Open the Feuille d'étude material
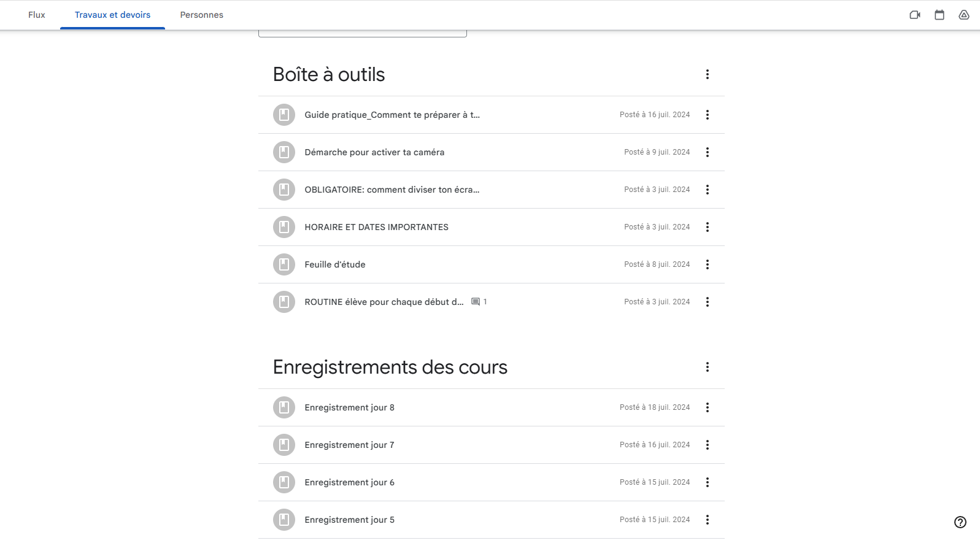The height and width of the screenshot is (543, 980). tap(335, 264)
